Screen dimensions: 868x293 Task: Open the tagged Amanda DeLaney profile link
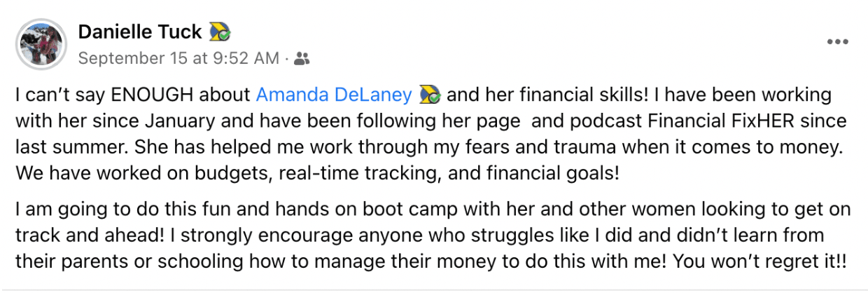click(x=334, y=95)
